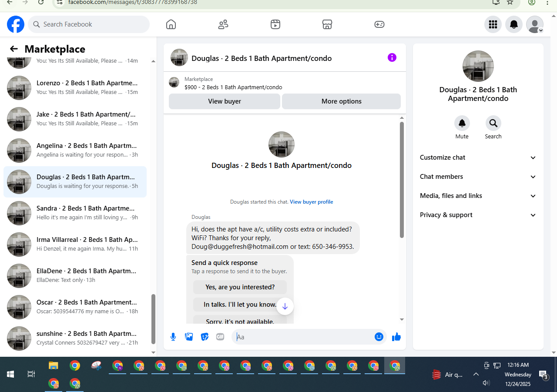Open the View buyer profile link
557x392 pixels.
pyautogui.click(x=312, y=202)
